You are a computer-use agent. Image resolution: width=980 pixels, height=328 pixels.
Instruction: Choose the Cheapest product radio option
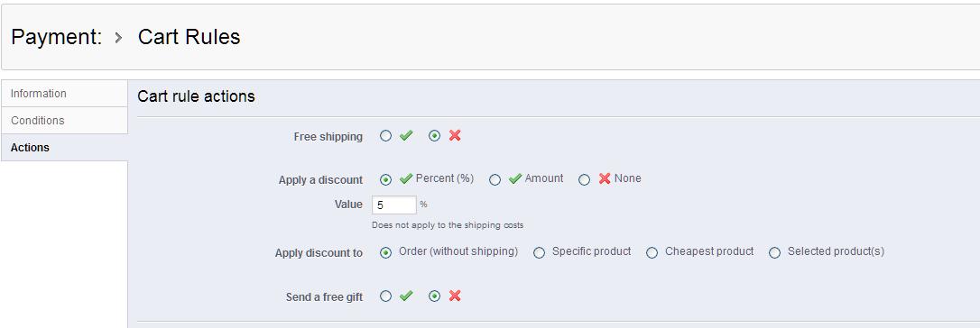(652, 252)
